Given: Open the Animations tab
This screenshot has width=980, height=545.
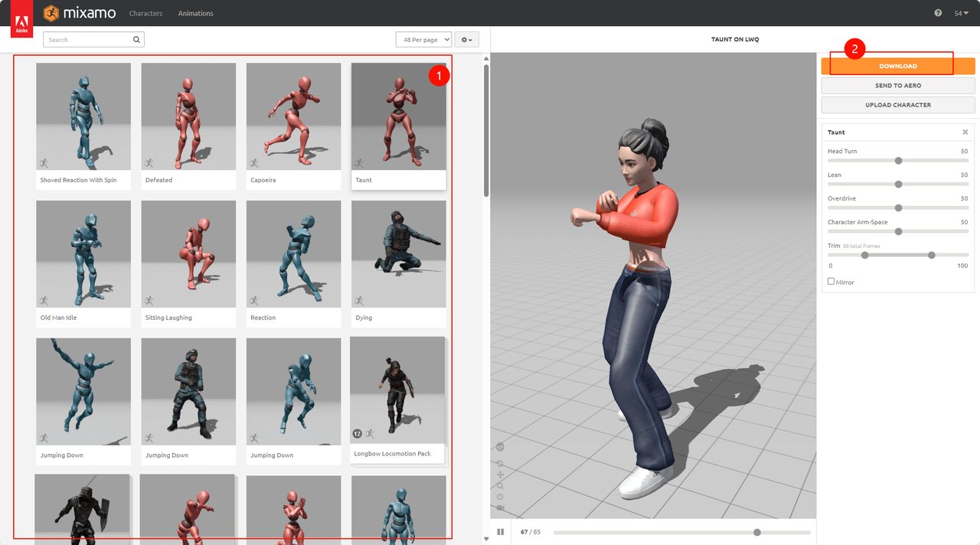Looking at the screenshot, I should 195,13.
